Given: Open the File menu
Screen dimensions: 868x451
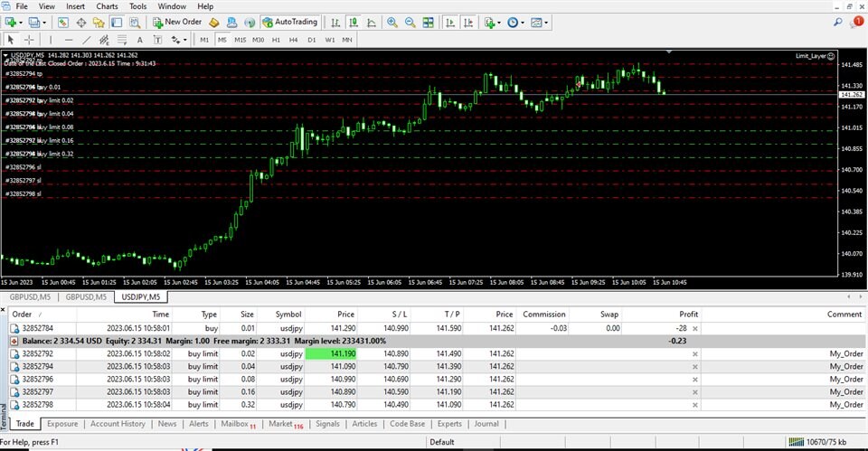Looking at the screenshot, I should click(22, 6).
